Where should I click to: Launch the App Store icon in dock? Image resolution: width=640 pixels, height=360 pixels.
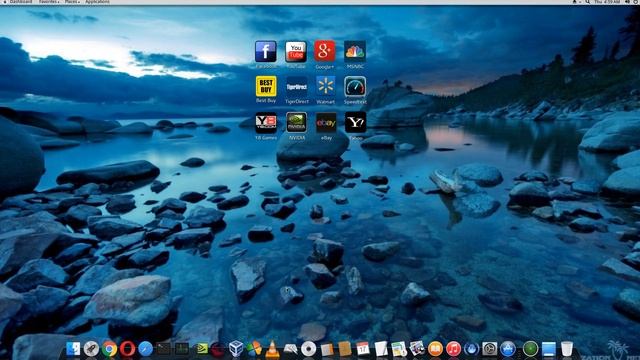point(508,349)
